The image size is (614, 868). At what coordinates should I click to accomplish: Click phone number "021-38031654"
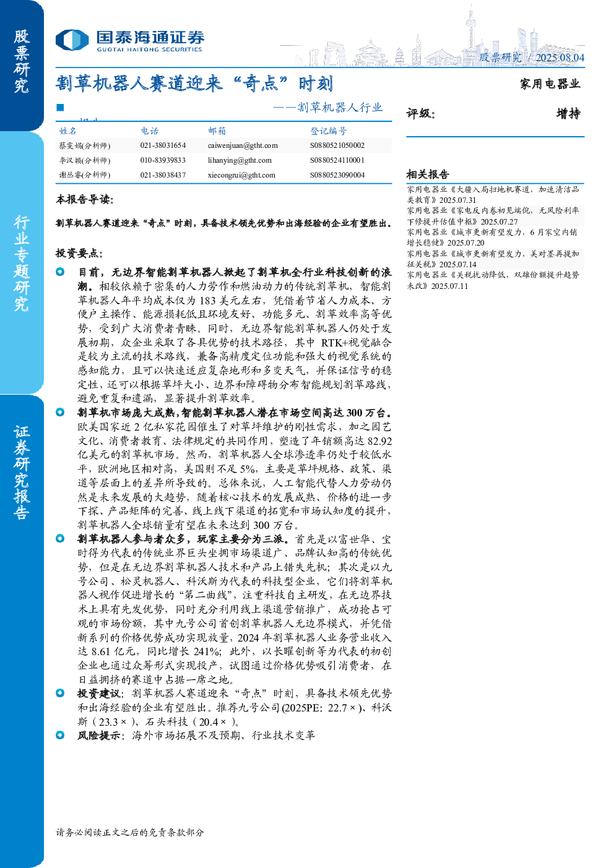(x=163, y=145)
